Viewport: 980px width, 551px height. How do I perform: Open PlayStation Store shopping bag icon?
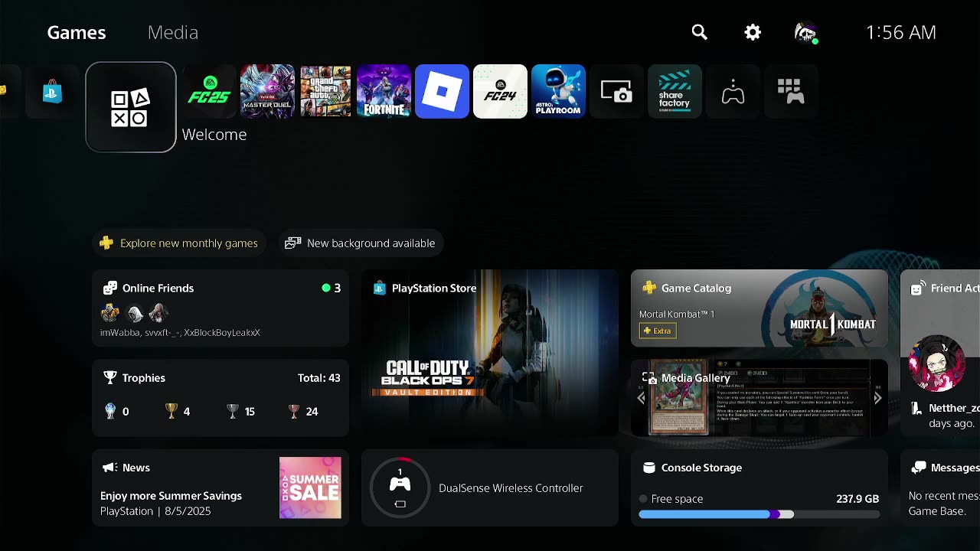[52, 92]
